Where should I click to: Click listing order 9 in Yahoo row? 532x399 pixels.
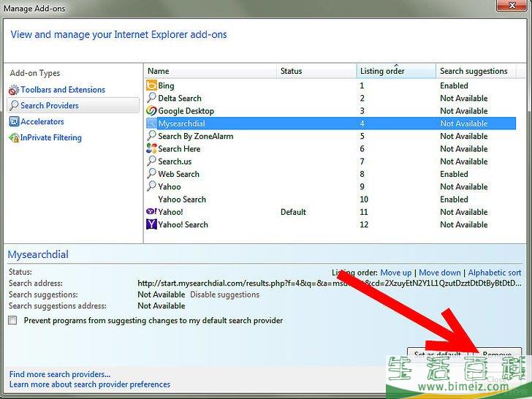[x=362, y=186]
